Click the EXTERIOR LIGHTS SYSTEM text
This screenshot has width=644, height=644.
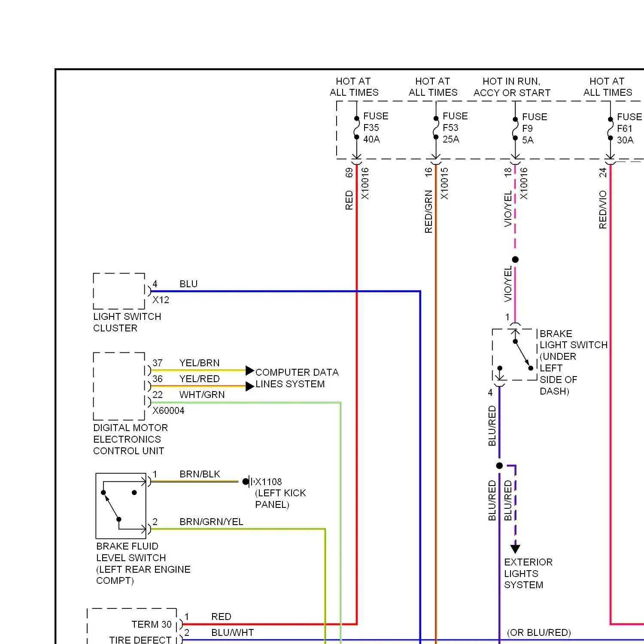click(528, 574)
